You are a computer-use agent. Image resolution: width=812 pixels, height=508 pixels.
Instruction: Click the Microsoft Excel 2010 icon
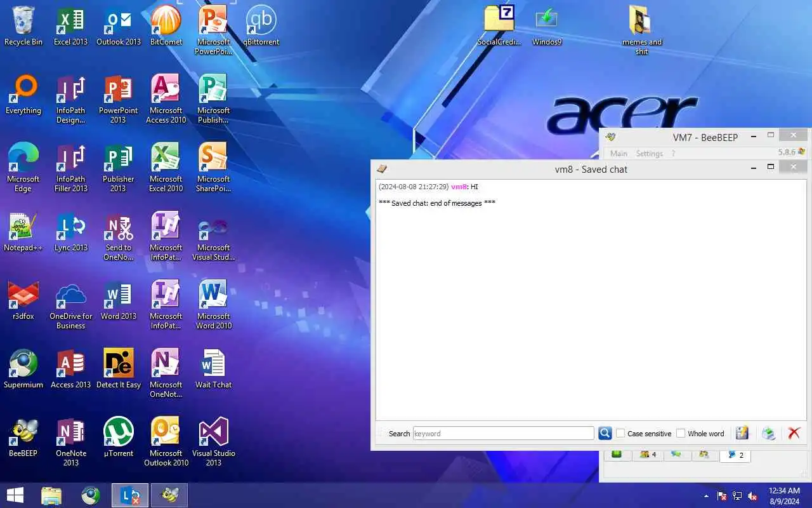coord(166,168)
